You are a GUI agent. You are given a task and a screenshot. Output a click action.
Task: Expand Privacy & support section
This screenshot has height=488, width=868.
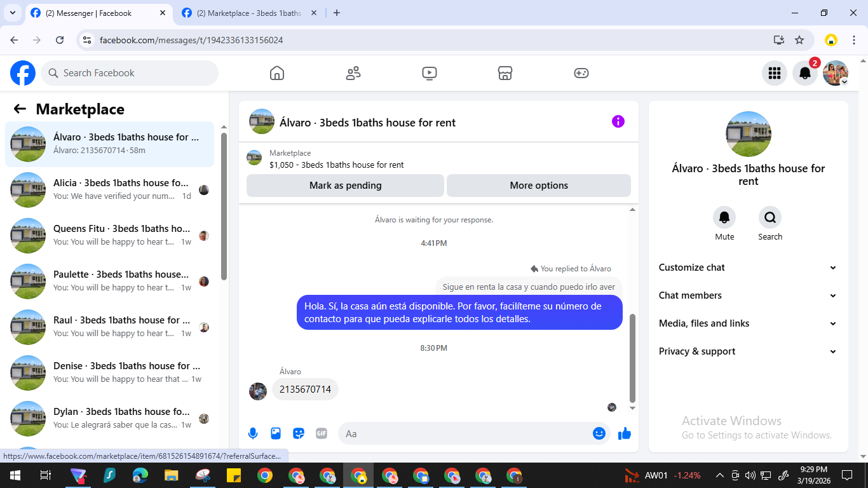click(748, 351)
